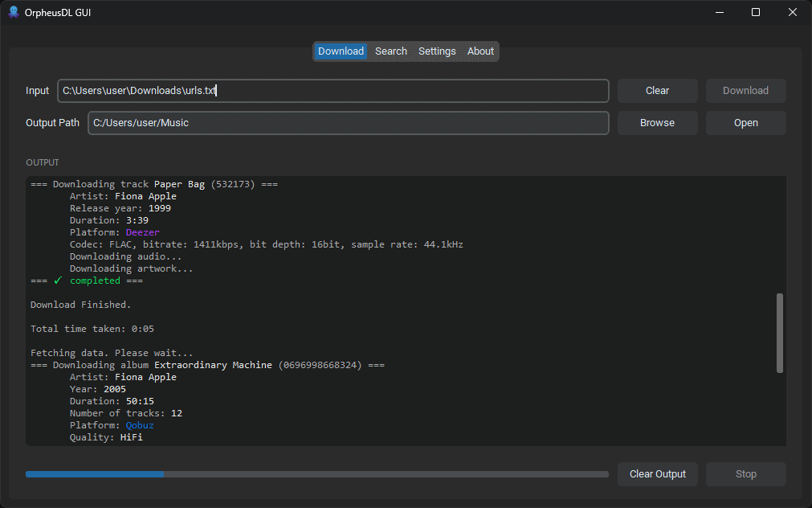The image size is (812, 508).
Task: Click the download progress bar
Action: [317, 474]
